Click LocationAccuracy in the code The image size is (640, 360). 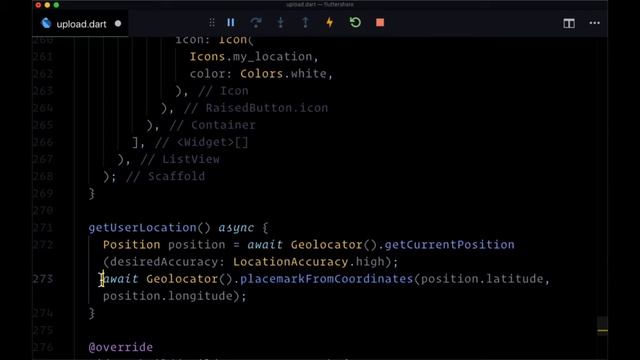tap(291, 262)
